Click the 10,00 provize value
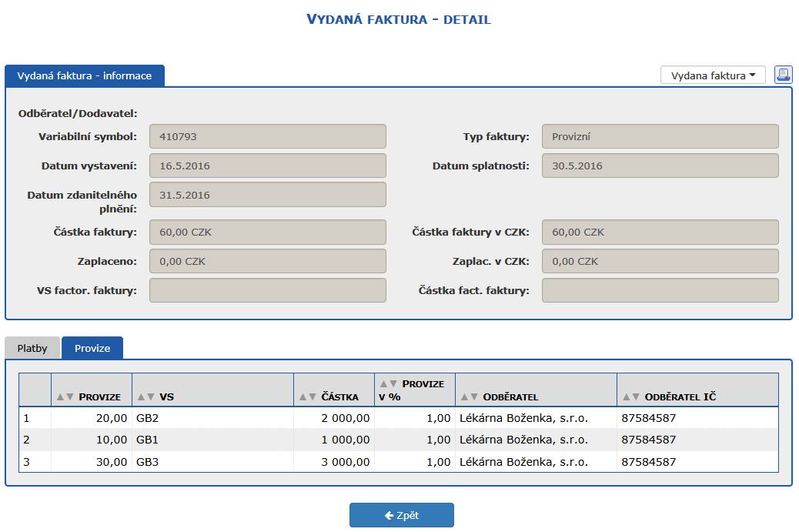799x532 pixels. 112,440
